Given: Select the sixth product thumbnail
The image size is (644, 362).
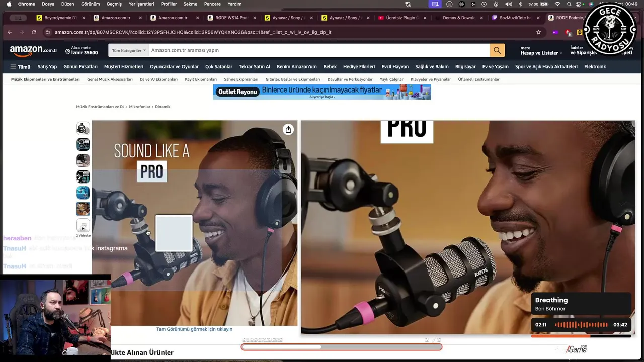Looking at the screenshot, I should pyautogui.click(x=83, y=209).
